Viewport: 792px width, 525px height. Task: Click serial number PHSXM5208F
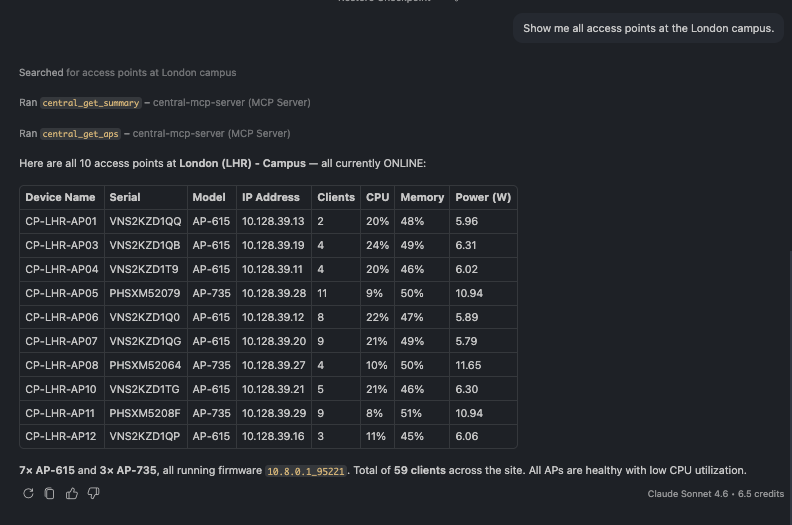pyautogui.click(x=144, y=413)
